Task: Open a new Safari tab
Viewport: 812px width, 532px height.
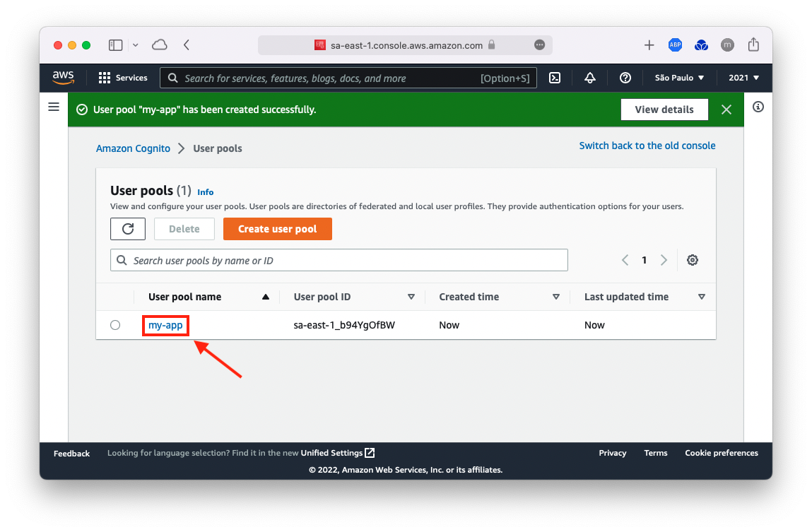Action: [649, 45]
